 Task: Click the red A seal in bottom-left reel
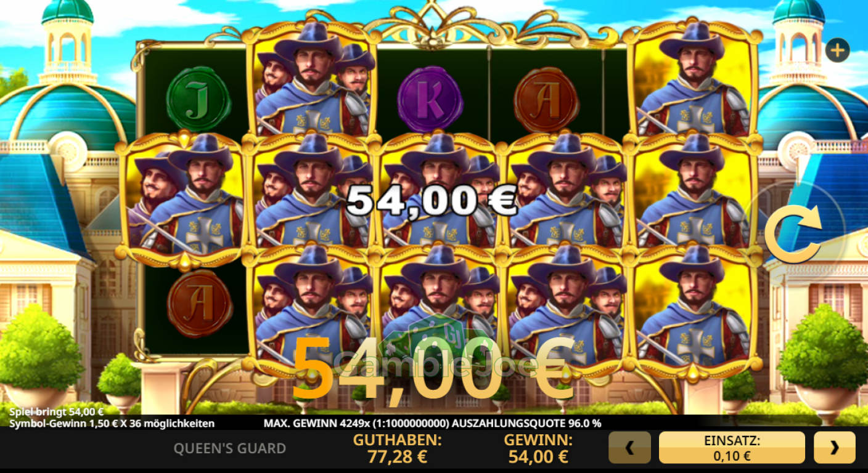point(200,303)
